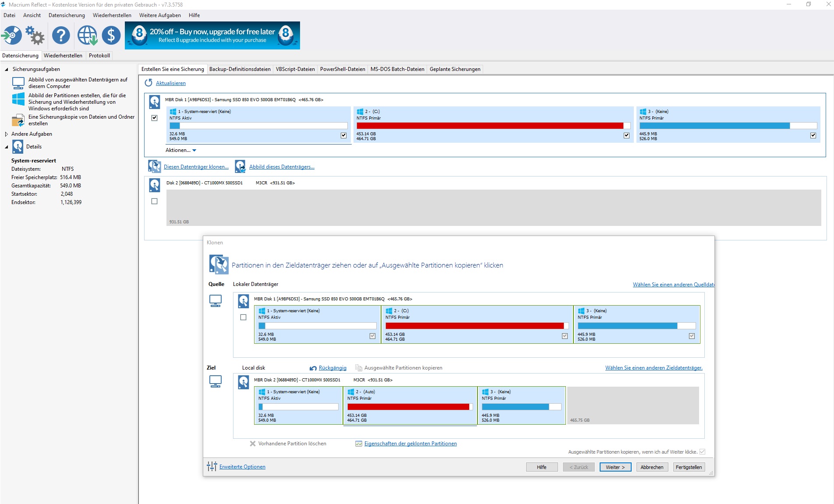Toggle source partition 3 checkbox in Klonen dialog
Image resolution: width=834 pixels, height=504 pixels.
pyautogui.click(x=692, y=336)
